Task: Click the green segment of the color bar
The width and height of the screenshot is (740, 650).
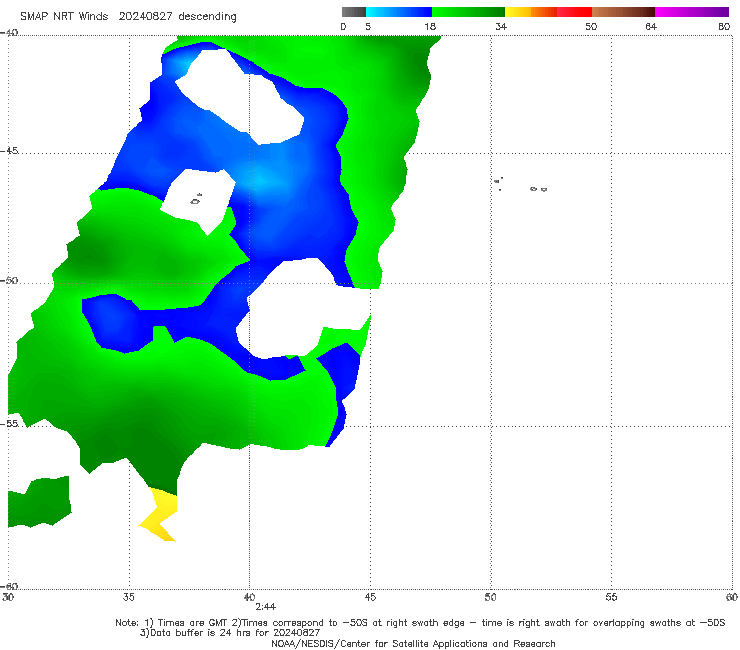Action: (x=468, y=12)
